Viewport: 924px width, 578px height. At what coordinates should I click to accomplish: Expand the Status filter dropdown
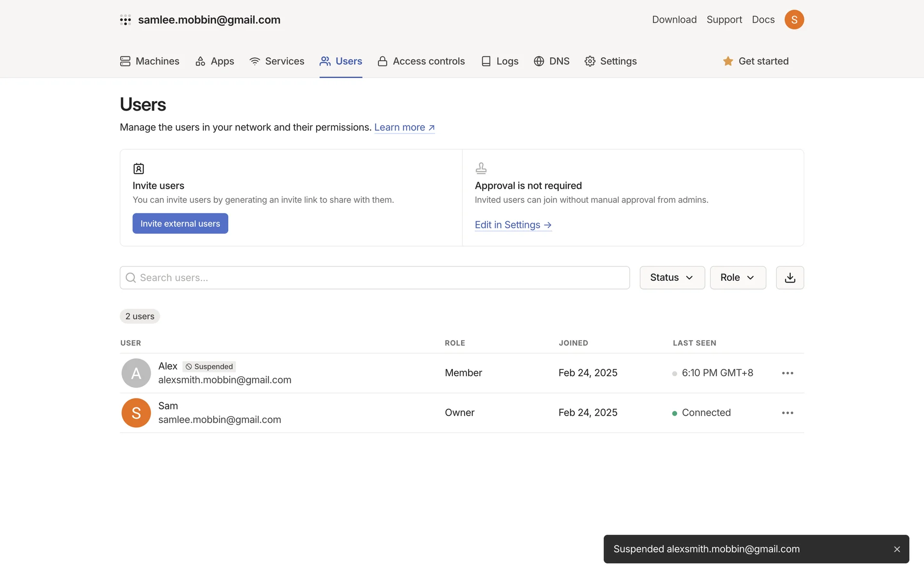672,277
